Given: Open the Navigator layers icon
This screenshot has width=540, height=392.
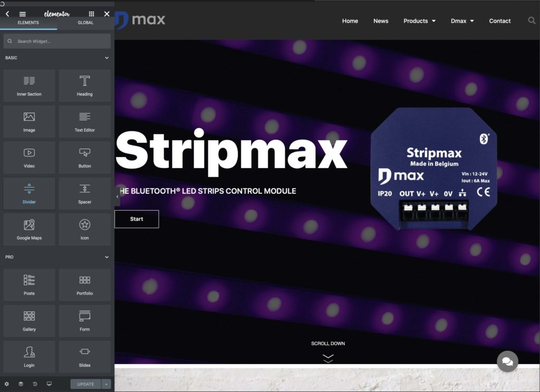Looking at the screenshot, I should [x=21, y=384].
